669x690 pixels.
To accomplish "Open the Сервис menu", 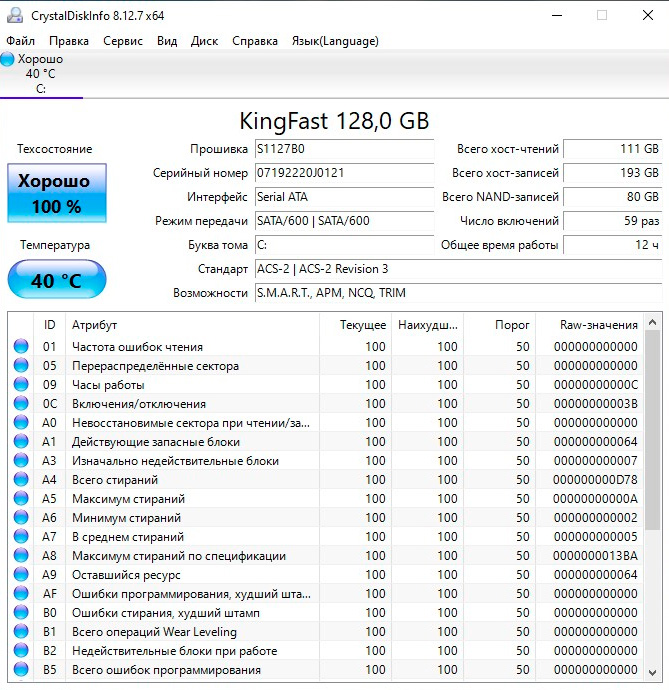I will point(123,41).
